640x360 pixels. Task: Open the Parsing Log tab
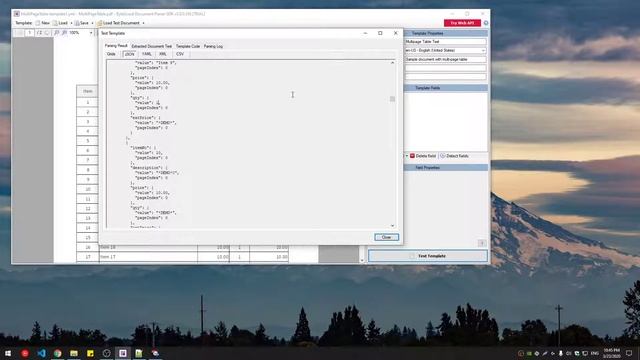pos(213,46)
